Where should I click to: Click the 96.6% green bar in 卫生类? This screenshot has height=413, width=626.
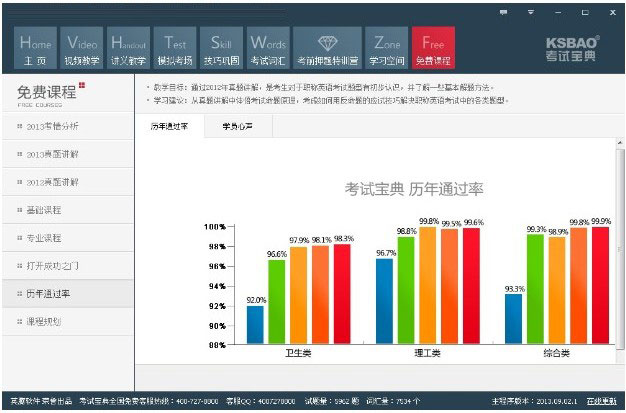(277, 302)
